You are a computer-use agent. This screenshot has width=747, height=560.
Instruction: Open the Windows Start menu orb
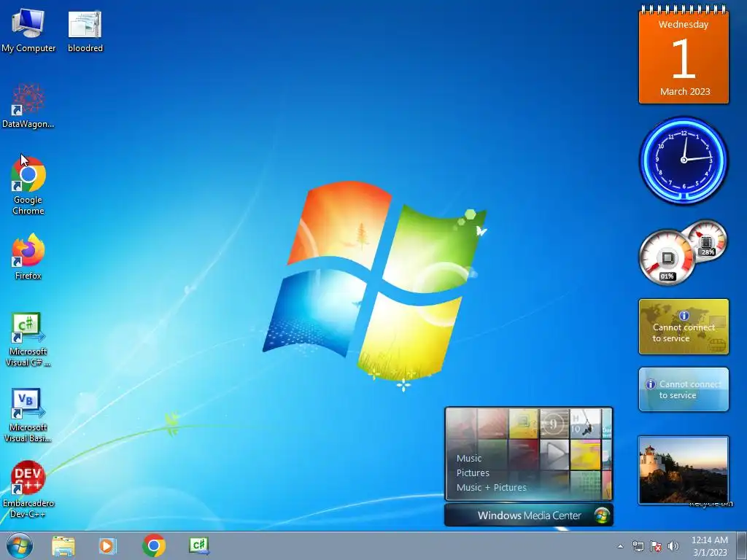(20, 545)
